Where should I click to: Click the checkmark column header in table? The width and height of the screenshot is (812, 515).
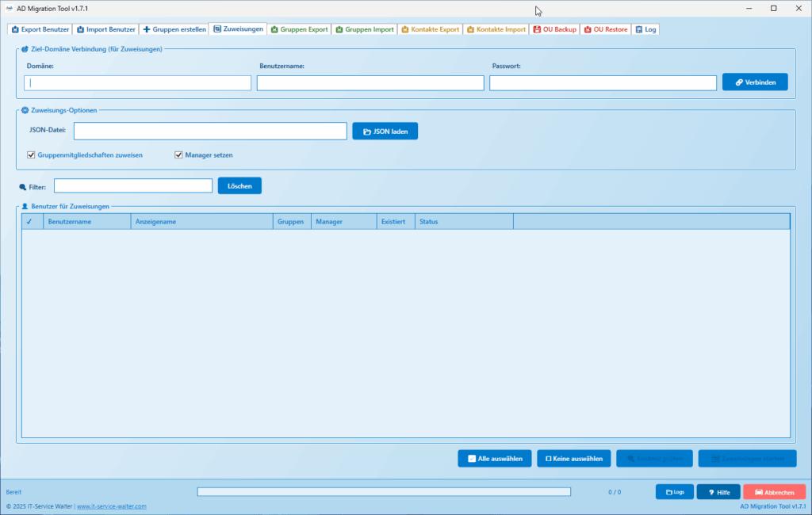pos(29,222)
